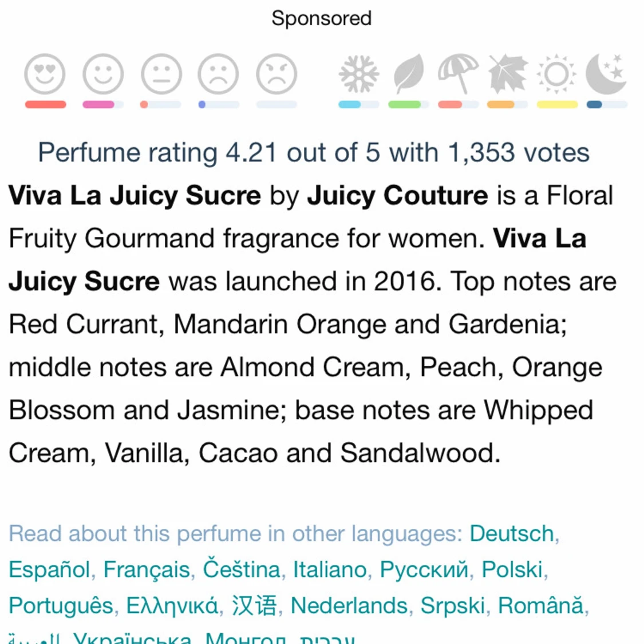Vote daytime with the sun icon
This screenshot has height=644, width=644.
556,74
